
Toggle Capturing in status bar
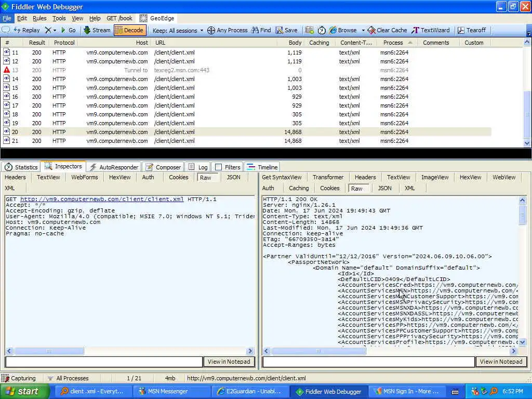(x=19, y=378)
